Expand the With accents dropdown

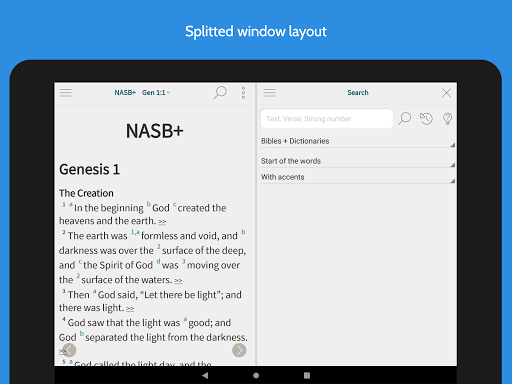click(358, 177)
